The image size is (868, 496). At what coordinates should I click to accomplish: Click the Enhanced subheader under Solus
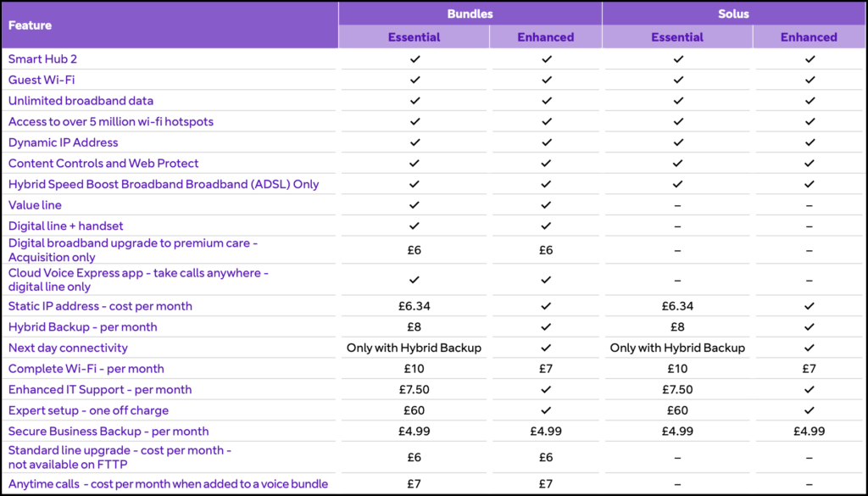click(809, 37)
